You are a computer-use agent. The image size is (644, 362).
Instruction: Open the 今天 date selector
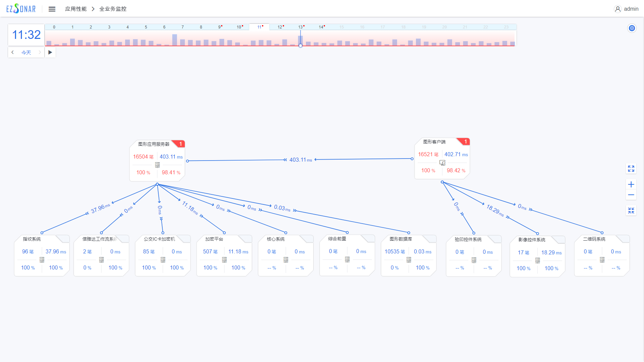pos(26,53)
